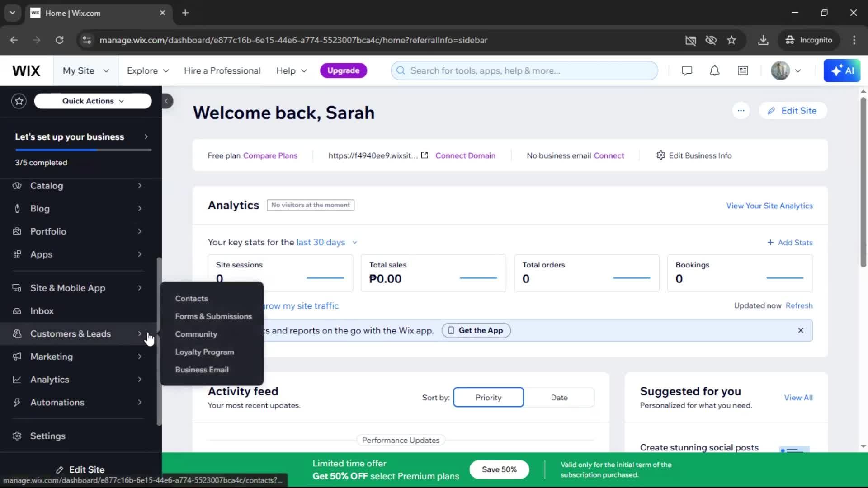
Task: Click Connect Domain link
Action: pos(465,155)
